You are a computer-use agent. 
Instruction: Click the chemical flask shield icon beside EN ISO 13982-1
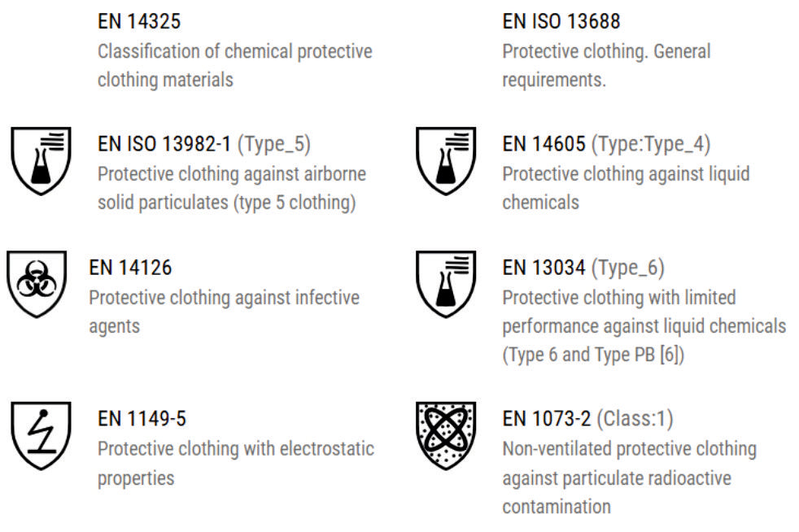(41, 161)
